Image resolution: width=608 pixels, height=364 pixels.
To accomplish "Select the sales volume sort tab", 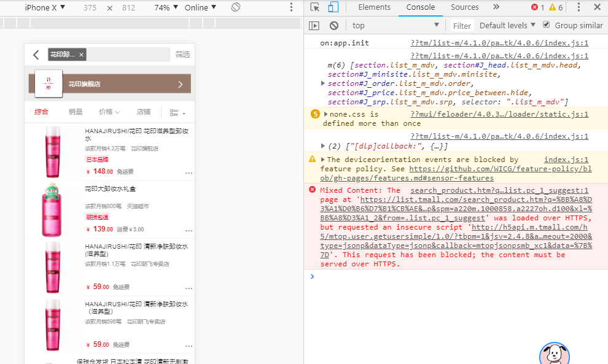I will tap(76, 112).
